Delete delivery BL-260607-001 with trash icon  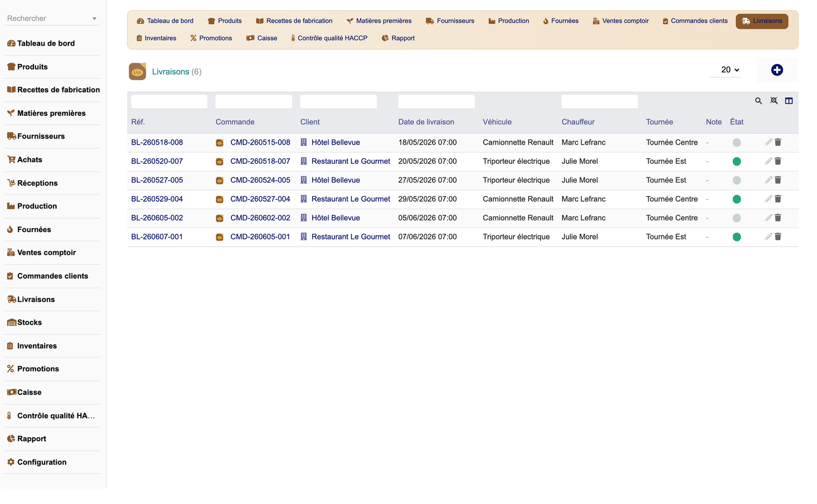778,237
